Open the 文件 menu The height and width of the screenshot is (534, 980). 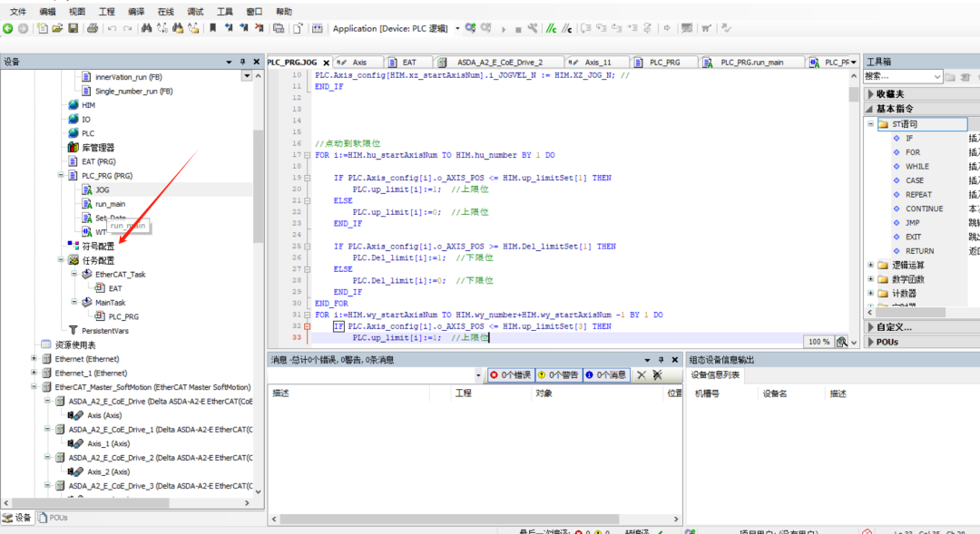coord(18,11)
